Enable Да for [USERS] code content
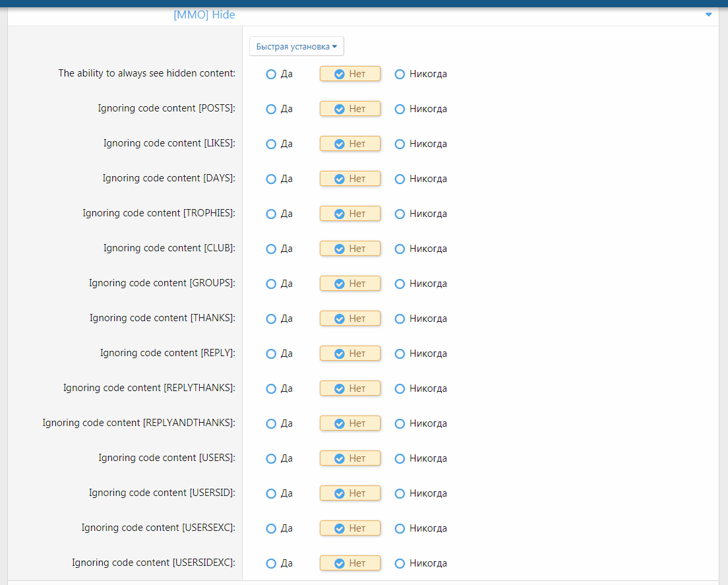 click(x=271, y=459)
